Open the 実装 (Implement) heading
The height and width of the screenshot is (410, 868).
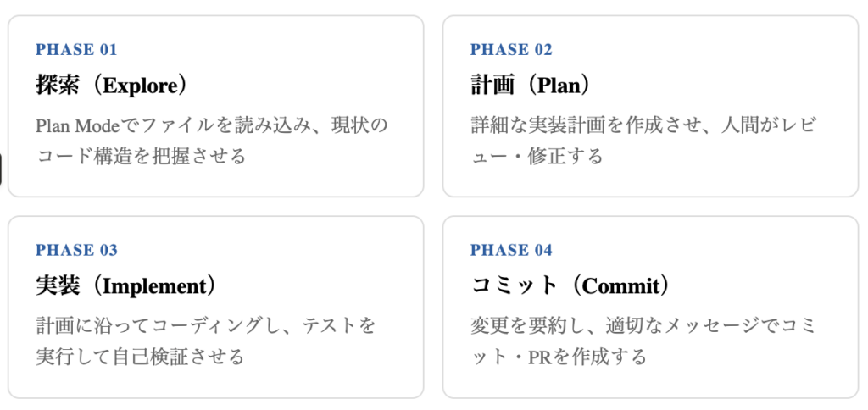click(x=126, y=286)
